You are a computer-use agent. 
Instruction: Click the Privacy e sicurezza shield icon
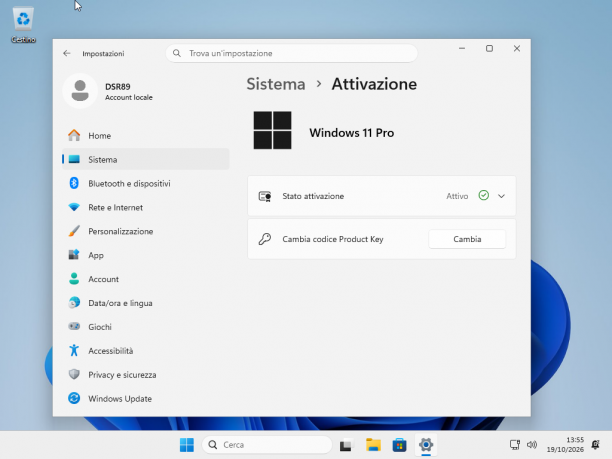74,374
